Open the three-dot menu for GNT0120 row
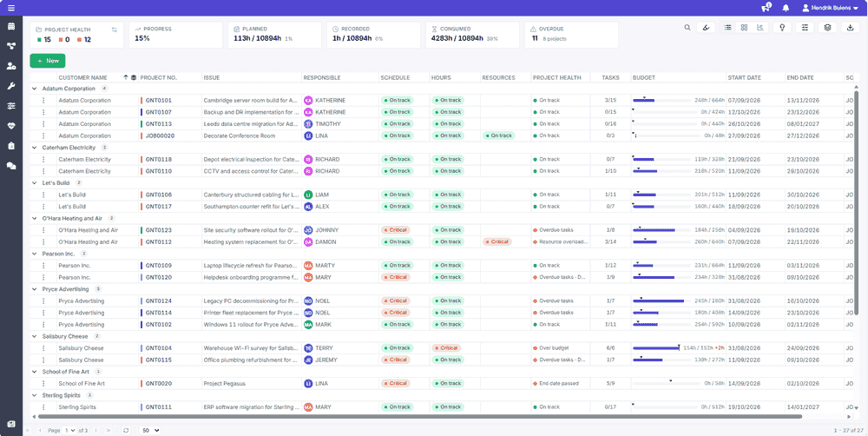 pos(43,277)
